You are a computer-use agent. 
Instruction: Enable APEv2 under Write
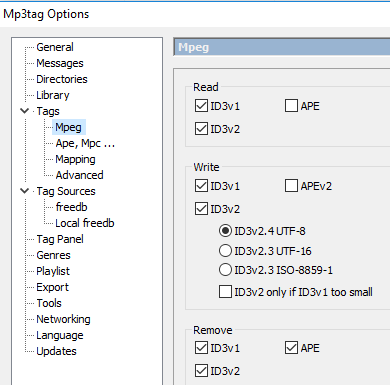(x=291, y=186)
